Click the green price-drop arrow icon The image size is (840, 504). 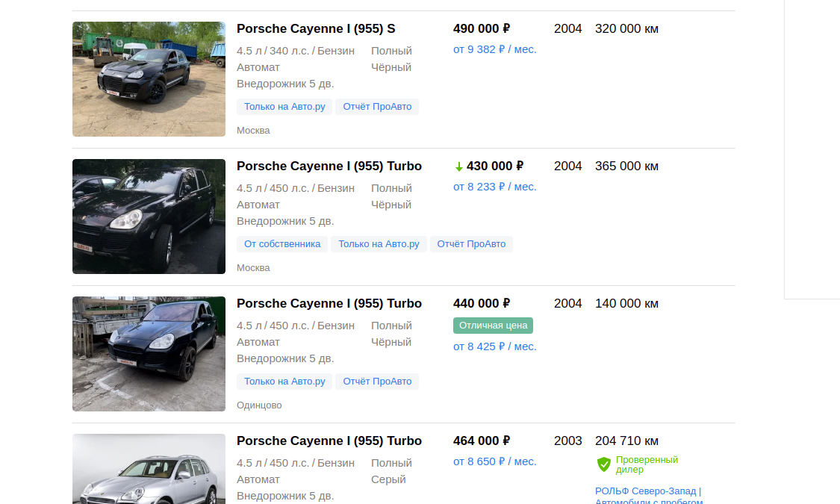pos(458,167)
